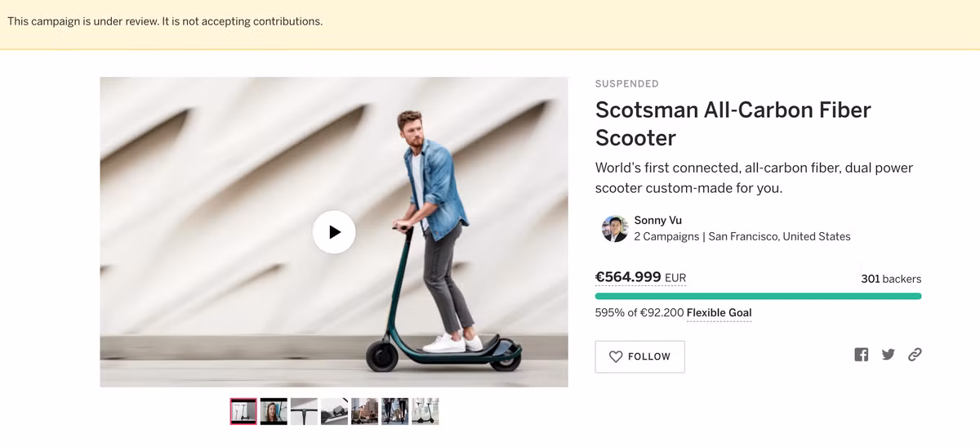Image resolution: width=980 pixels, height=448 pixels.
Task: Select the last gallery thumbnail
Action: [x=425, y=411]
